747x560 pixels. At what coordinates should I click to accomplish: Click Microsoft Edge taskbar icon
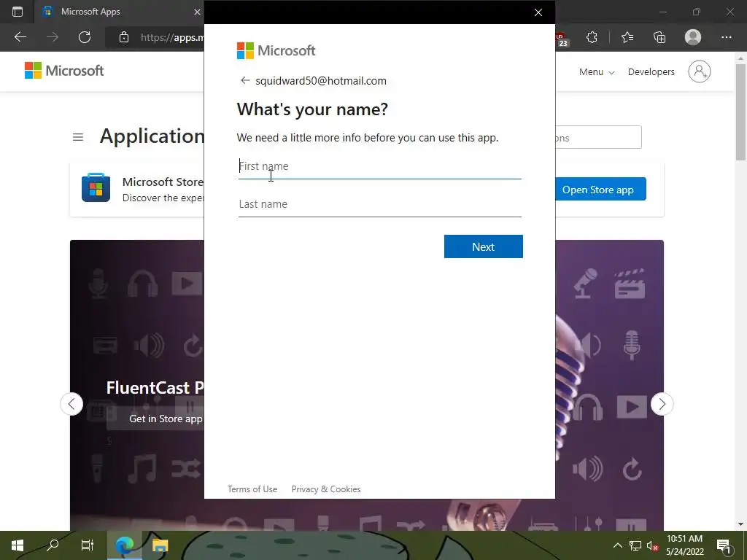125,545
